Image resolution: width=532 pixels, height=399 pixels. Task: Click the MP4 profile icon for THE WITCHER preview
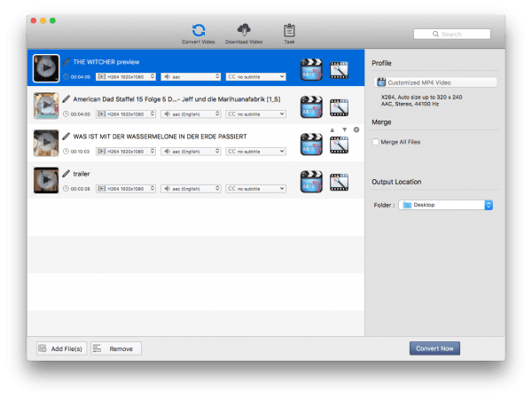coord(310,69)
